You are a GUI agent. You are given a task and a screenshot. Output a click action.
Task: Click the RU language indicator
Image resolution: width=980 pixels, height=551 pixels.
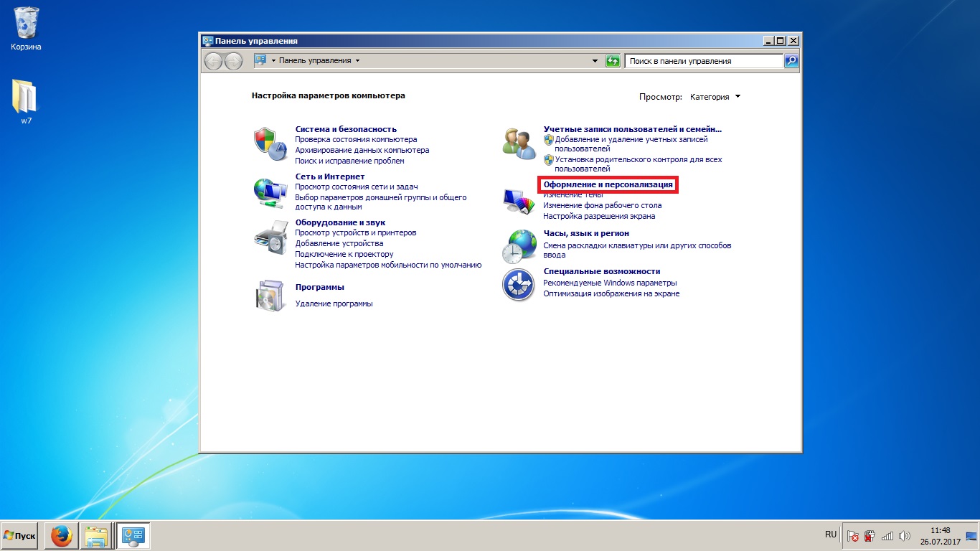[x=831, y=535]
